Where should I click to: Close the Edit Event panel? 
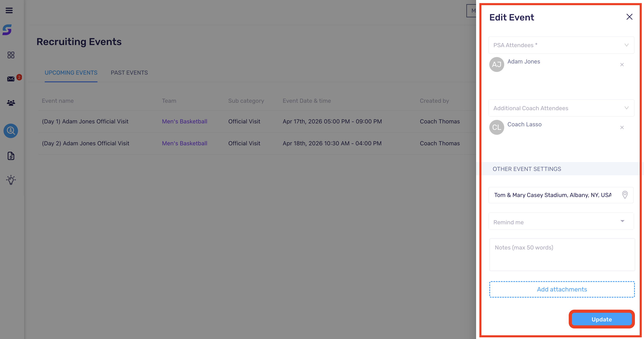pos(629,17)
